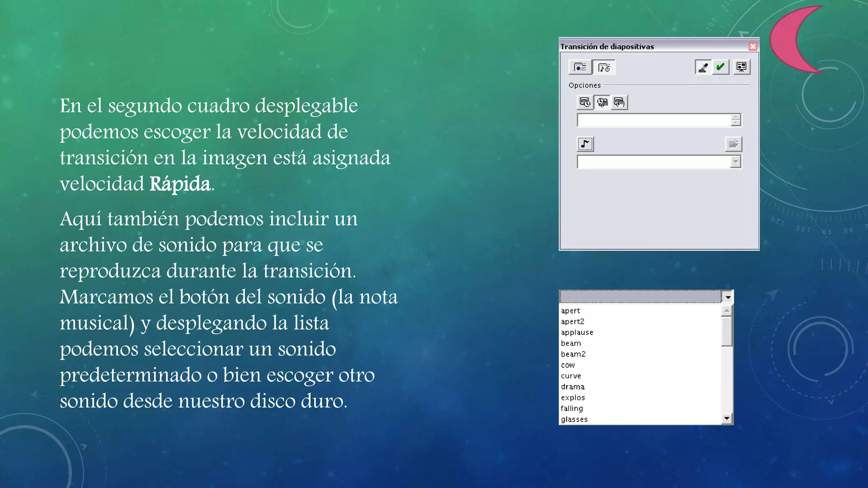Collapse the open sound list dropdown arrow
This screenshot has width=868, height=488.
pyautogui.click(x=728, y=297)
